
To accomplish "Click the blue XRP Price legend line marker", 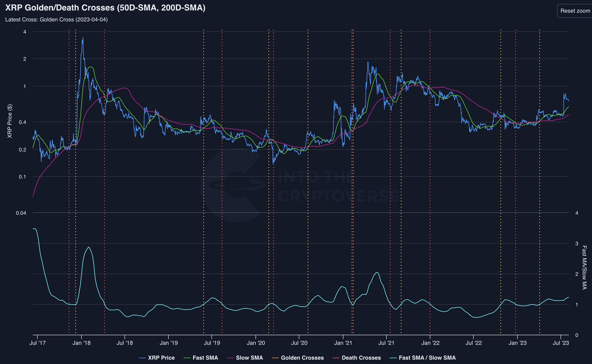I will (x=142, y=358).
